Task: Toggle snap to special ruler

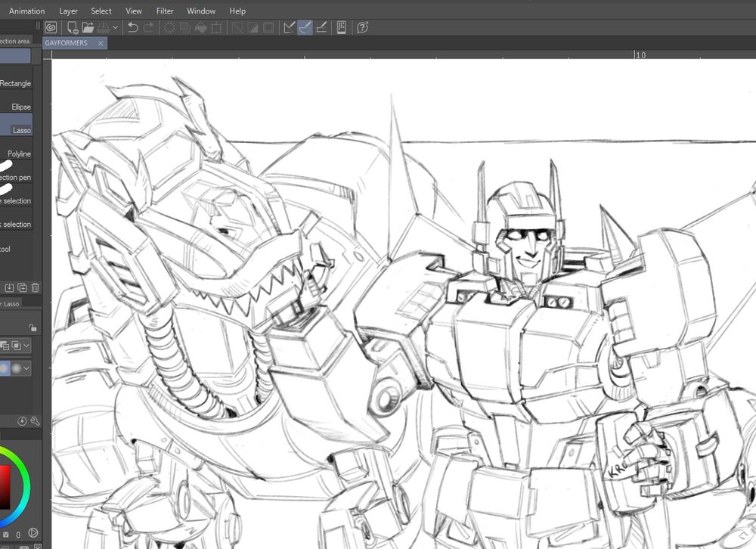Action: point(305,28)
